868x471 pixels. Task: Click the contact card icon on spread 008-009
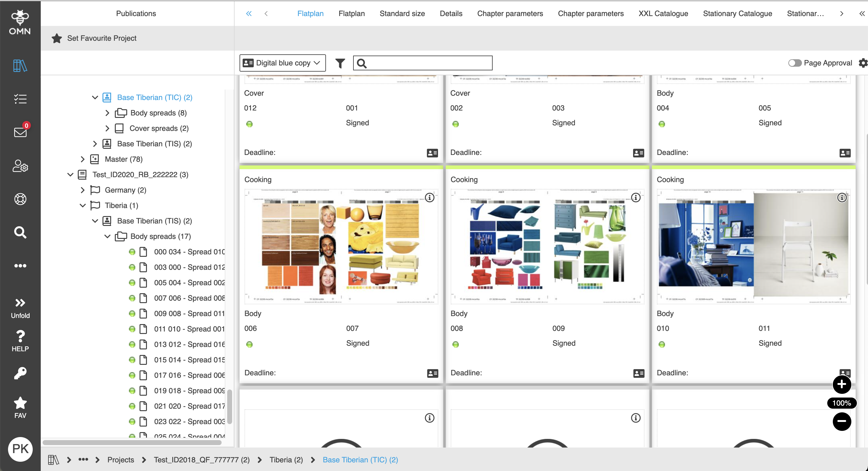click(639, 373)
